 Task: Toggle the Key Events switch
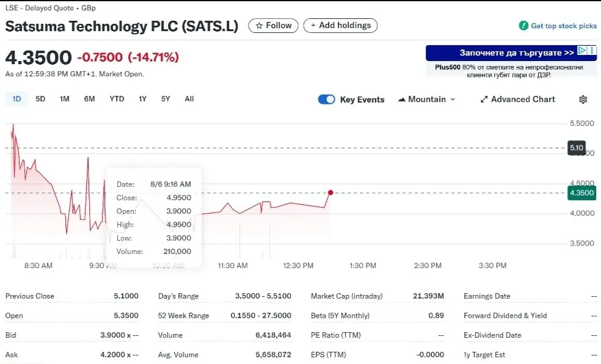click(x=327, y=99)
